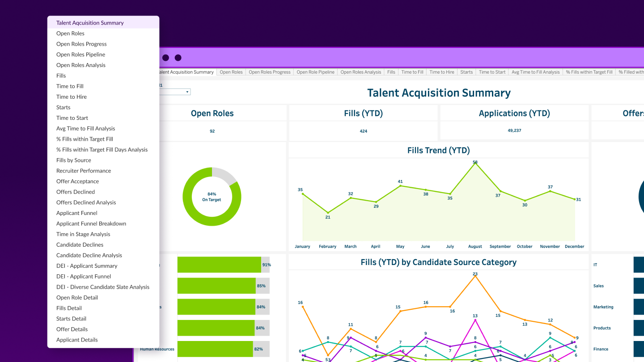The height and width of the screenshot is (362, 644).
Task: Select Applicant Funnel Breakdown list entry
Action: pos(91,223)
